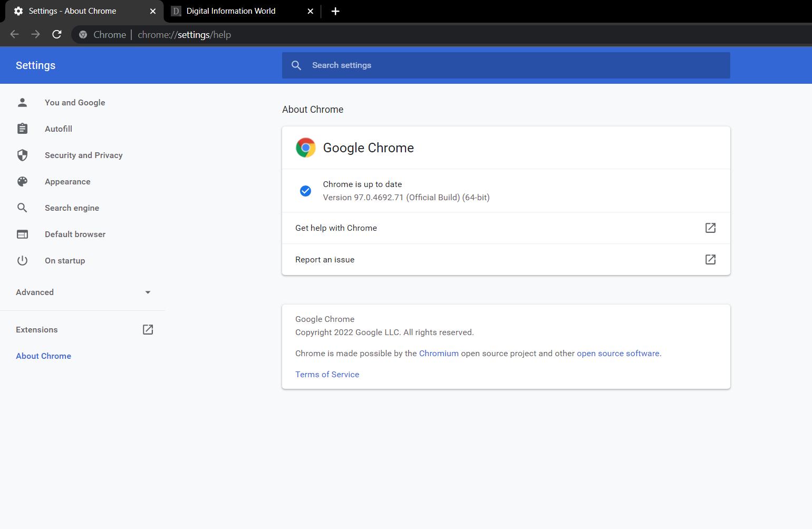The height and width of the screenshot is (529, 812).
Task: Click the palette icon beside Appearance
Action: 22,181
